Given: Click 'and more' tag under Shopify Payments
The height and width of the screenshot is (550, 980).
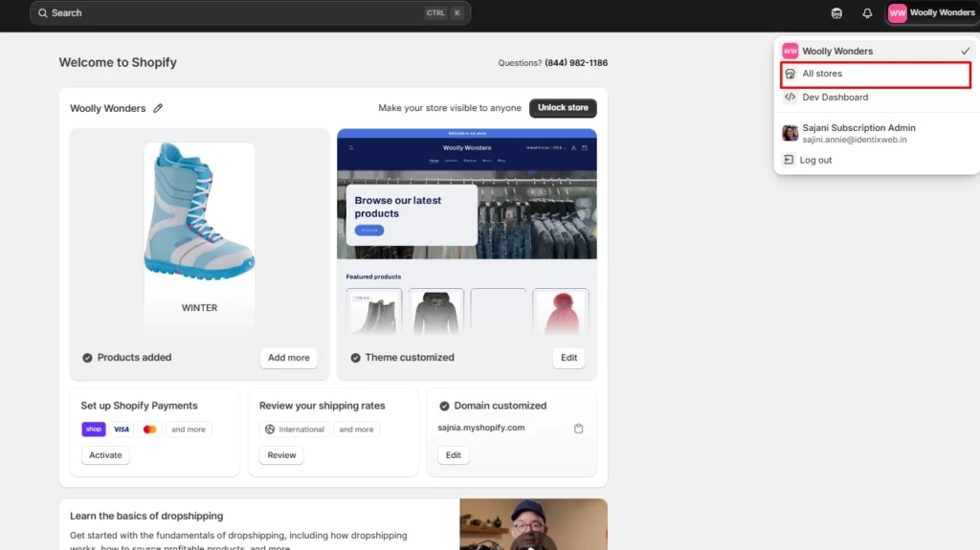Looking at the screenshot, I should [189, 429].
